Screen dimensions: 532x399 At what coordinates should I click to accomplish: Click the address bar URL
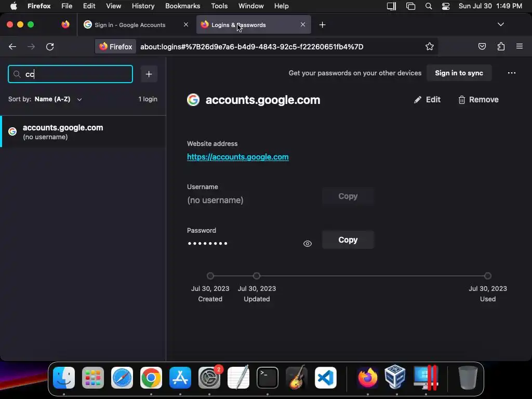point(252,47)
